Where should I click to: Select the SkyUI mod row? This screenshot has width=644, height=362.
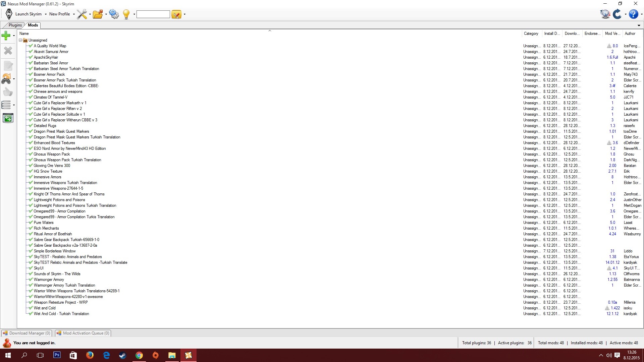[x=330, y=268]
